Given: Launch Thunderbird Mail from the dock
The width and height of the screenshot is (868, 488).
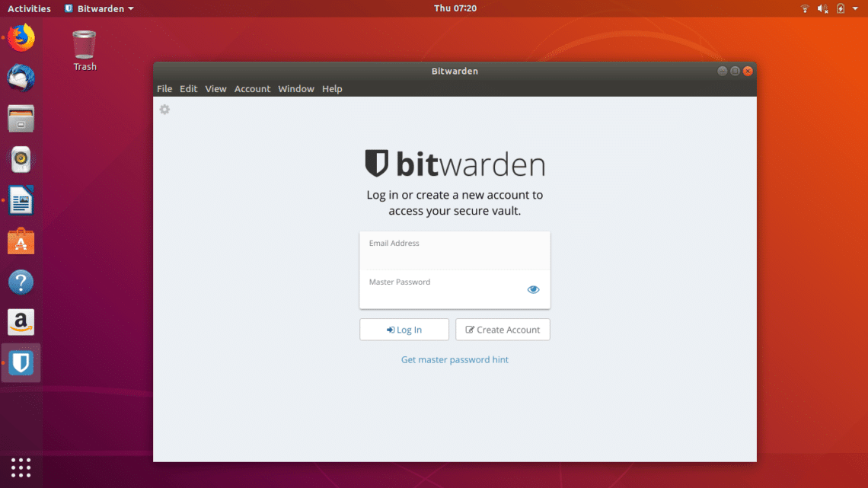Looking at the screenshot, I should (21, 78).
